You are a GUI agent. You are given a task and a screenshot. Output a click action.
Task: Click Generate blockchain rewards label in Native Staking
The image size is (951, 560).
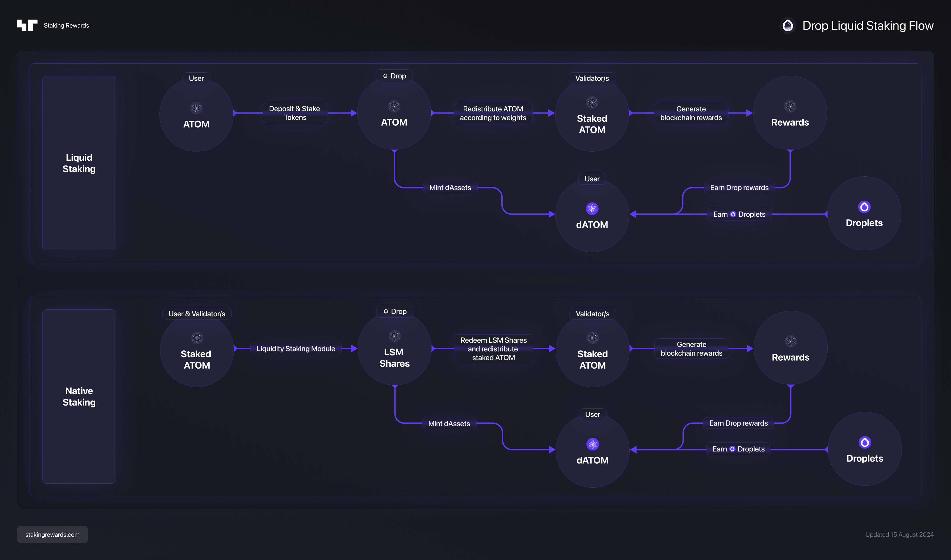[x=691, y=349]
